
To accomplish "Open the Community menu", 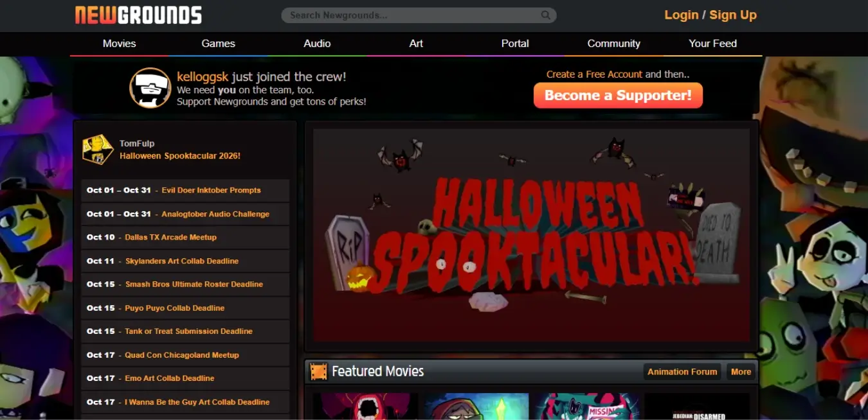I will click(x=614, y=44).
